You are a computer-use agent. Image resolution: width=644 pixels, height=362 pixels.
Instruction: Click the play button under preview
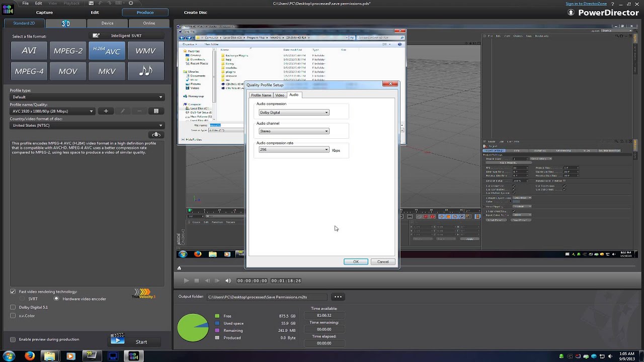[186, 281]
